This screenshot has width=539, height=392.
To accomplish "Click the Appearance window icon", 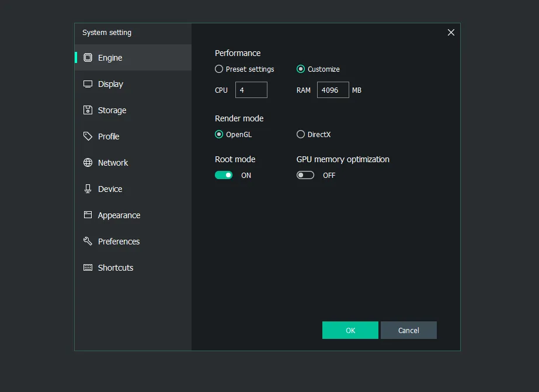I will tap(88, 215).
